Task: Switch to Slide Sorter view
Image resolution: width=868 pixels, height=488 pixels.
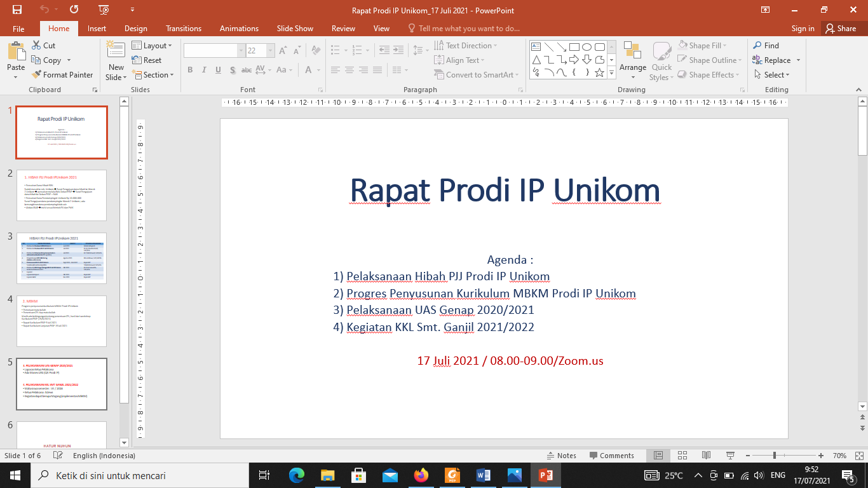Action: pyautogui.click(x=682, y=456)
